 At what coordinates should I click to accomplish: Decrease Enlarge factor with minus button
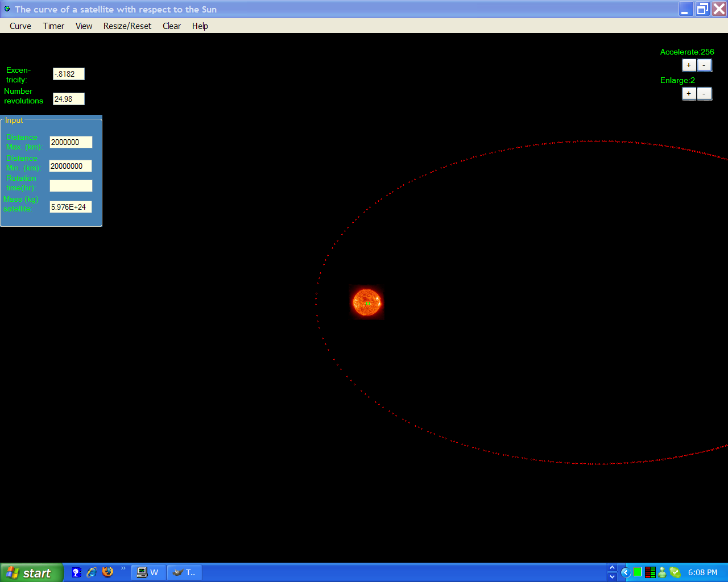tap(704, 94)
